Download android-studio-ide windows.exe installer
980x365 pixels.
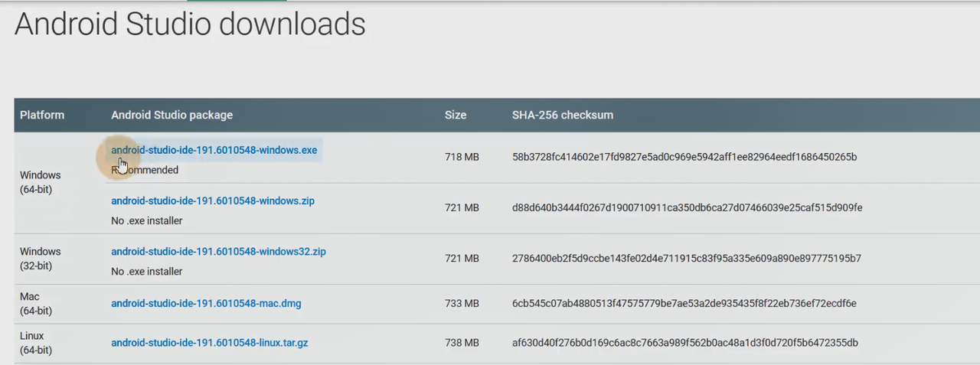(x=214, y=150)
